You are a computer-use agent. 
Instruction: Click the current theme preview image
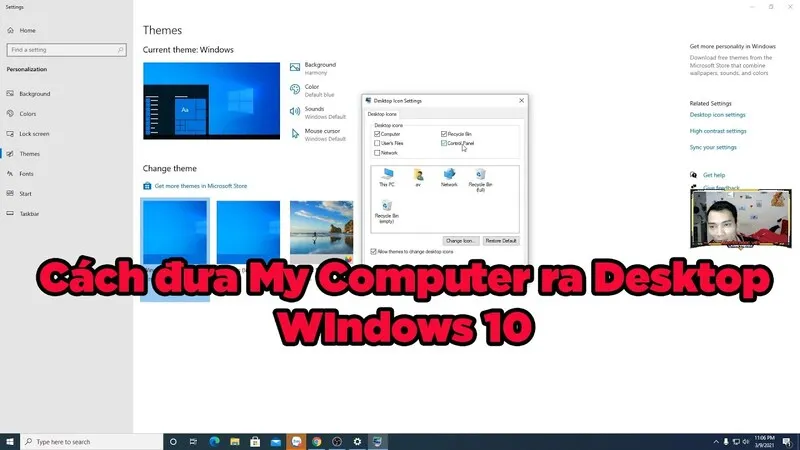[211, 101]
